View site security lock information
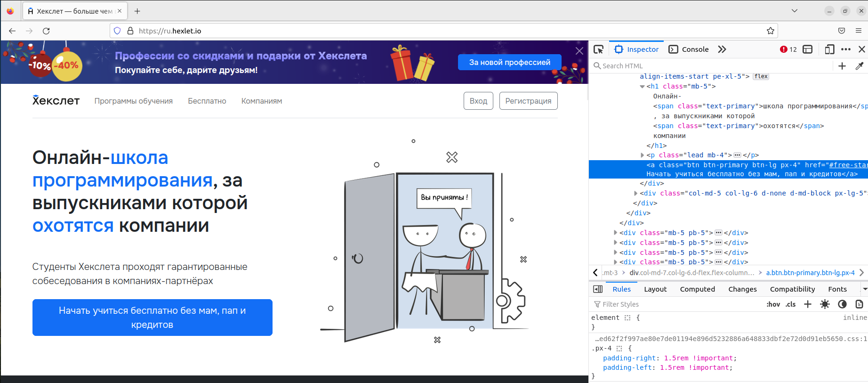 tap(130, 31)
